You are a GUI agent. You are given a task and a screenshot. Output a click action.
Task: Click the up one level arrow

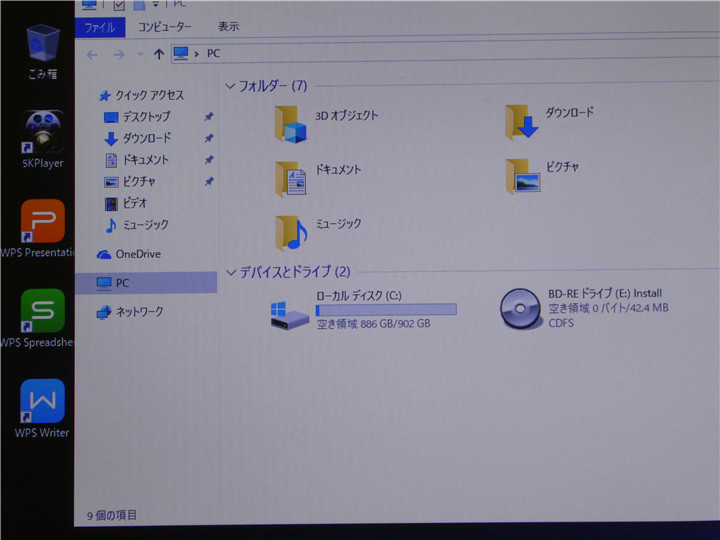(x=159, y=54)
